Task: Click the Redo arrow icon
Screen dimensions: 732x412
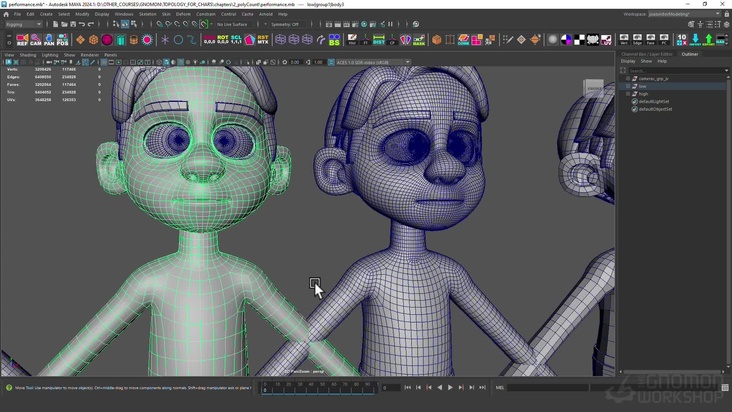Action: coord(91,24)
